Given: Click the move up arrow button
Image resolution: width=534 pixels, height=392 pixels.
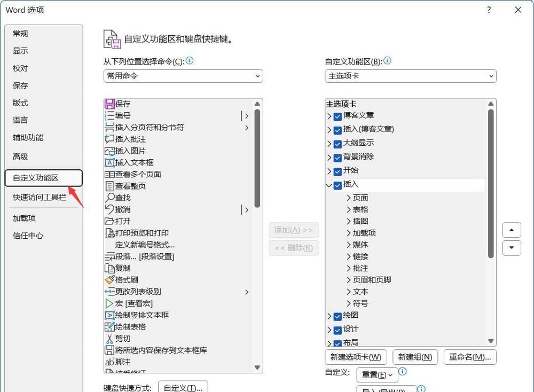Looking at the screenshot, I should 512,230.
